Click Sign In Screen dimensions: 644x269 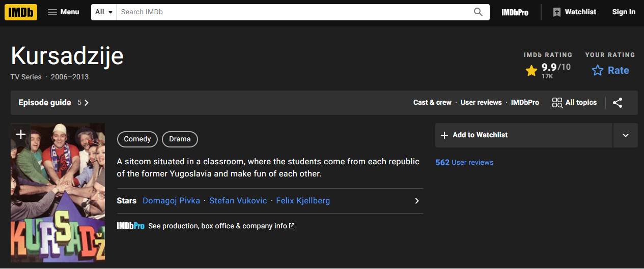click(624, 12)
